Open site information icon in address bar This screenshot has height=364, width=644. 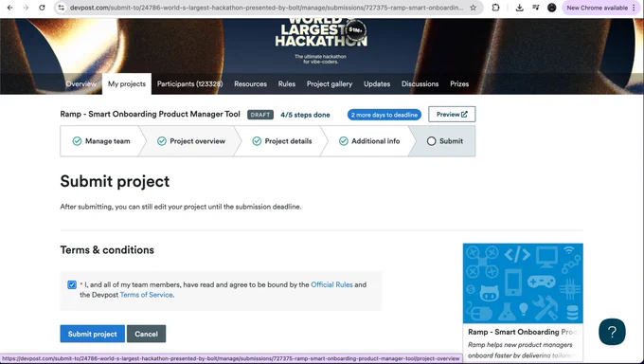(x=62, y=8)
